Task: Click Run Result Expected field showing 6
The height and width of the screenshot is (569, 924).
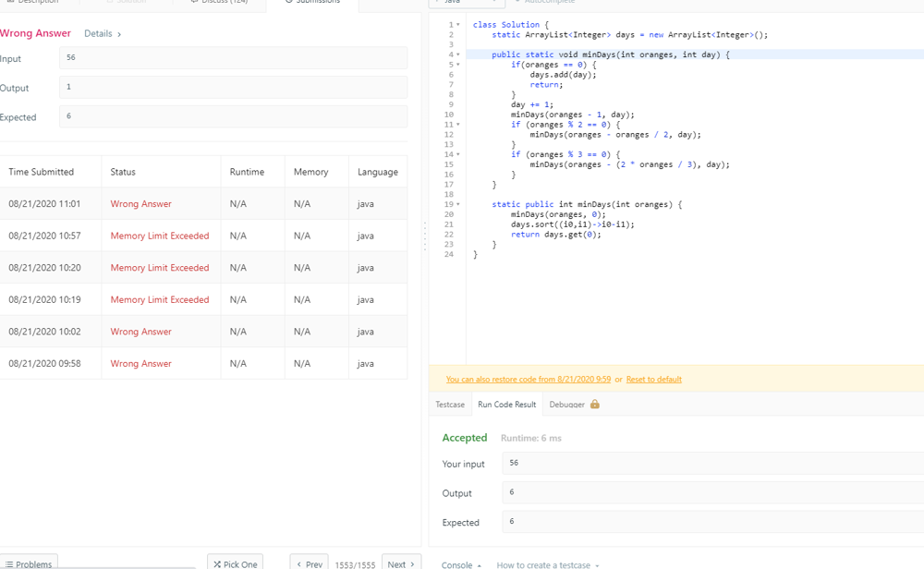Action: 712,521
